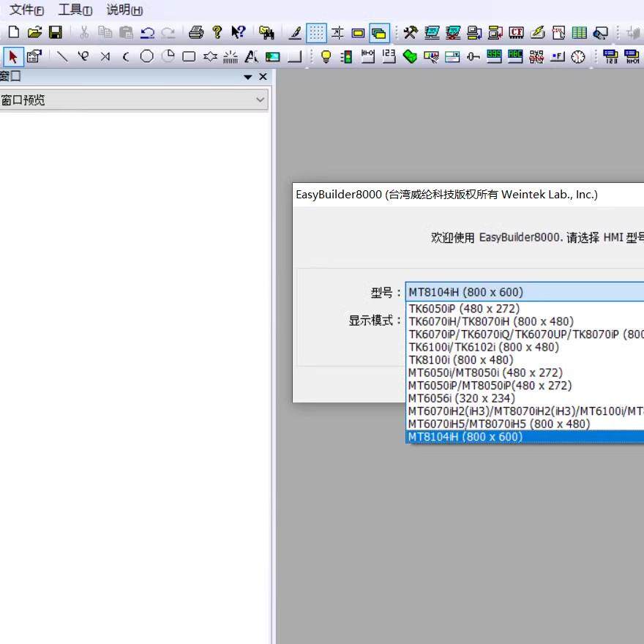Screen dimensions: 644x644
Task: Select the Picture image tool
Action: pos(273,56)
